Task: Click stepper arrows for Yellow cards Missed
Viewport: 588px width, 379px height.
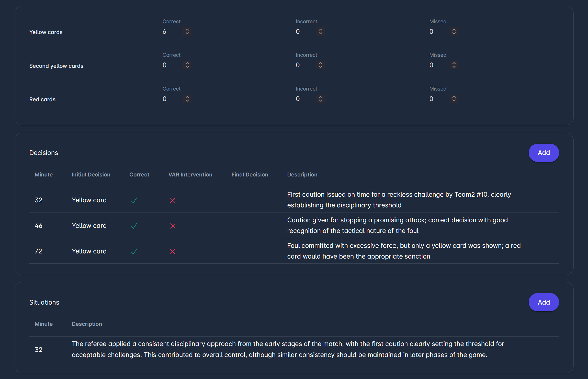Action: tap(454, 31)
